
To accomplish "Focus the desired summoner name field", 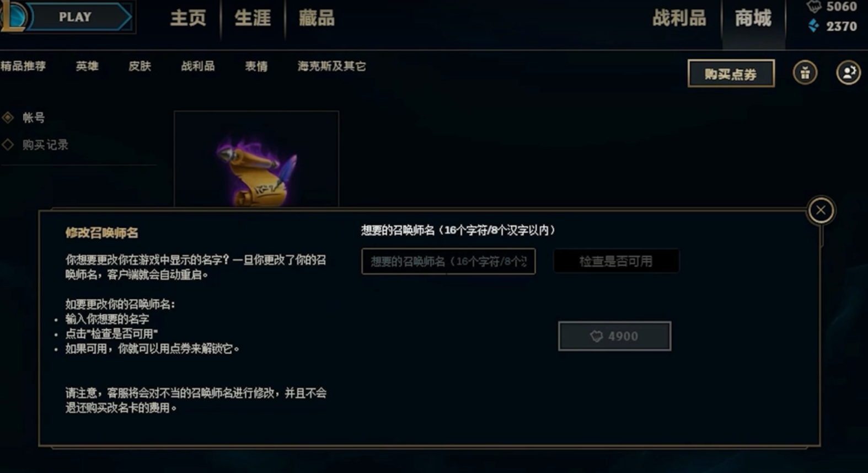I will coord(448,261).
